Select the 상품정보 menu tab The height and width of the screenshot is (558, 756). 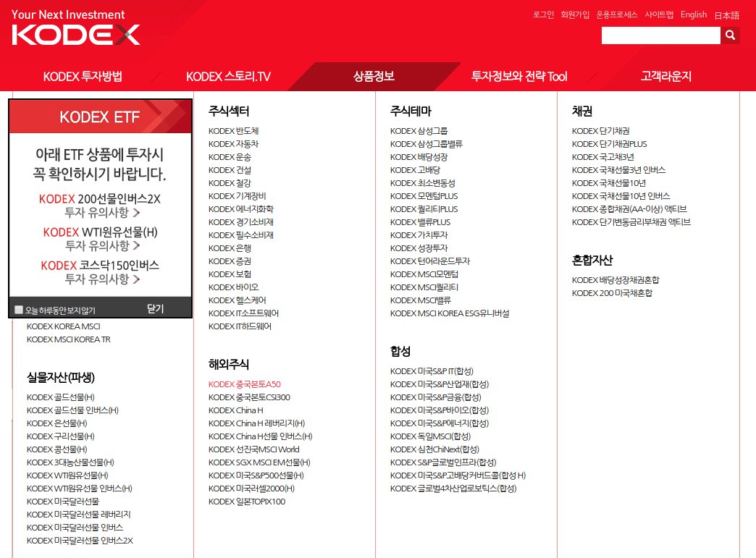[374, 76]
